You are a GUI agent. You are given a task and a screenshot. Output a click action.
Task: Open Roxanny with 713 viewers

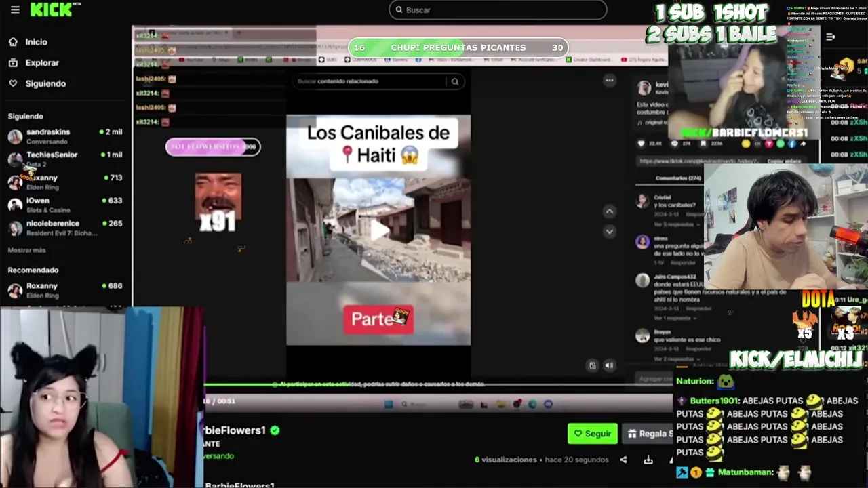65,182
